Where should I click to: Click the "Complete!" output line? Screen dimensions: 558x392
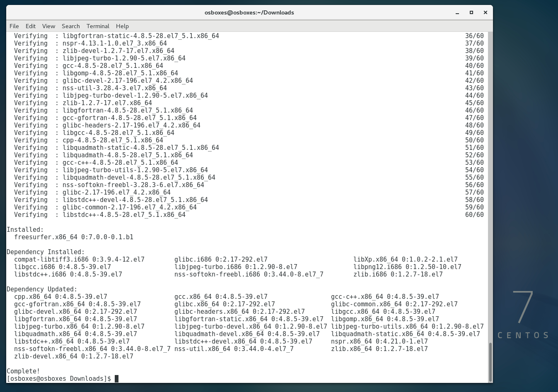coord(23,371)
